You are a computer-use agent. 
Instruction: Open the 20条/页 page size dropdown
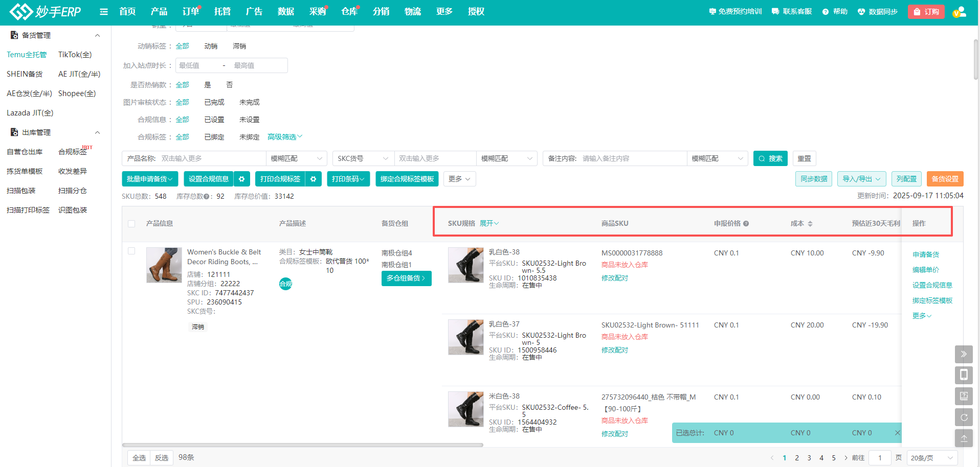point(931,458)
